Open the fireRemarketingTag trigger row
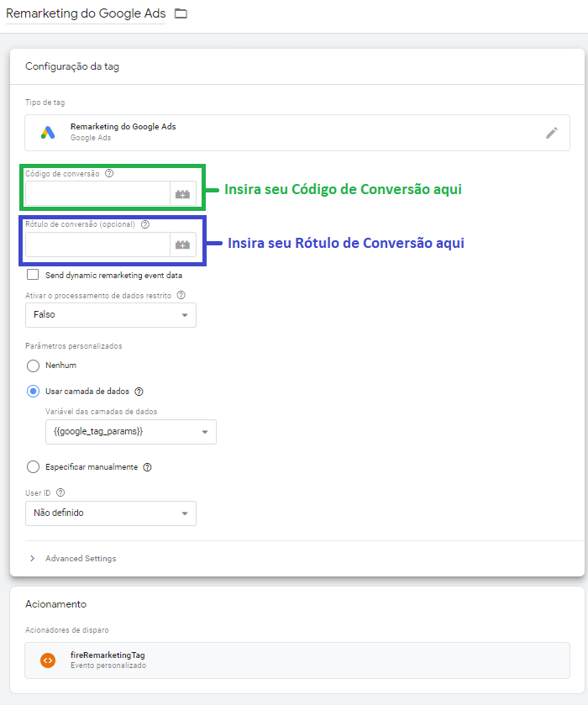The width and height of the screenshot is (588, 705). point(297,660)
